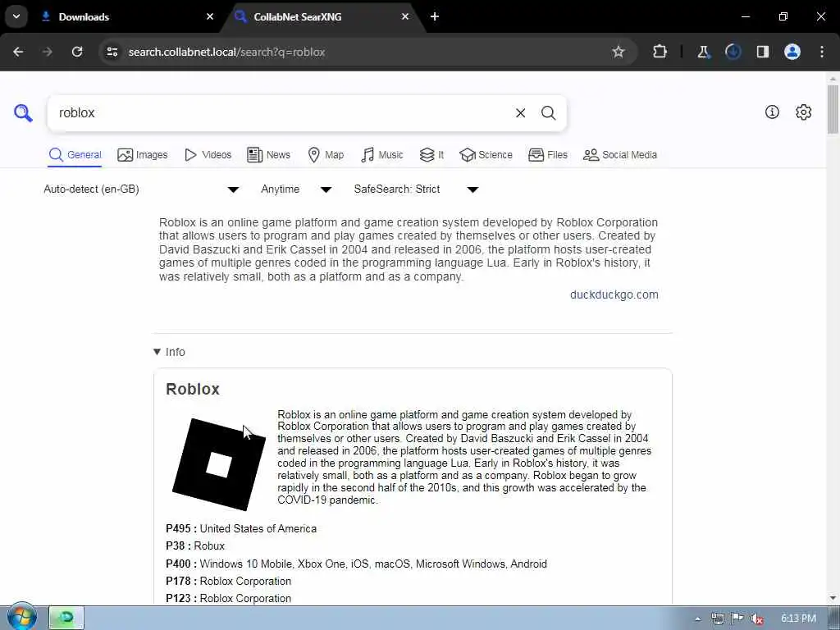
Task: Open SearXNG preferences gear
Action: point(803,112)
